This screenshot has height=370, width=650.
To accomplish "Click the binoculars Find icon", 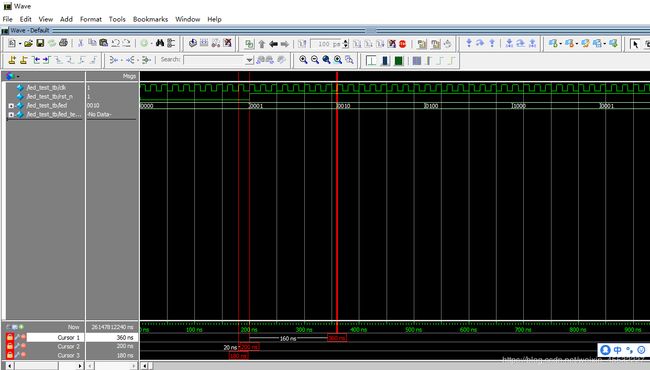I will pos(160,43).
